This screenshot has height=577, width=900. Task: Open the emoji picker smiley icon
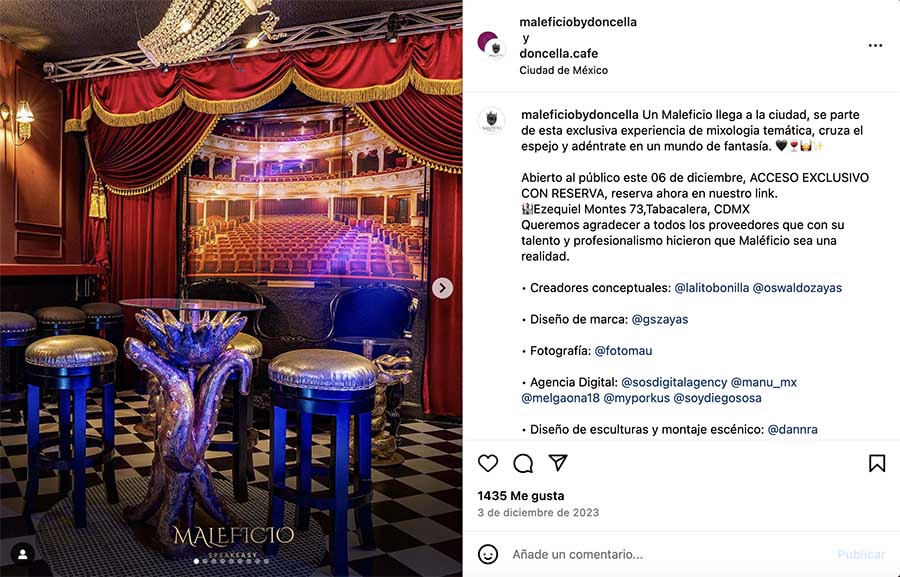[x=488, y=554]
